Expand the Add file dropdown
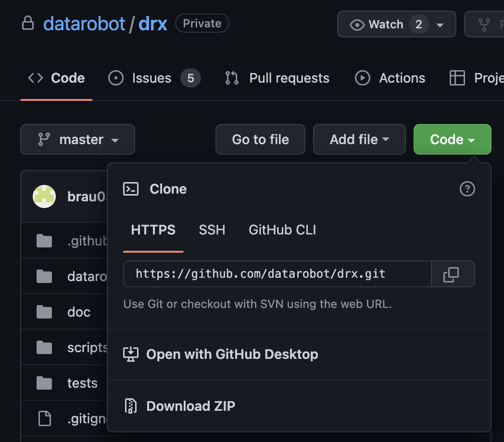The image size is (504, 442). click(x=359, y=139)
